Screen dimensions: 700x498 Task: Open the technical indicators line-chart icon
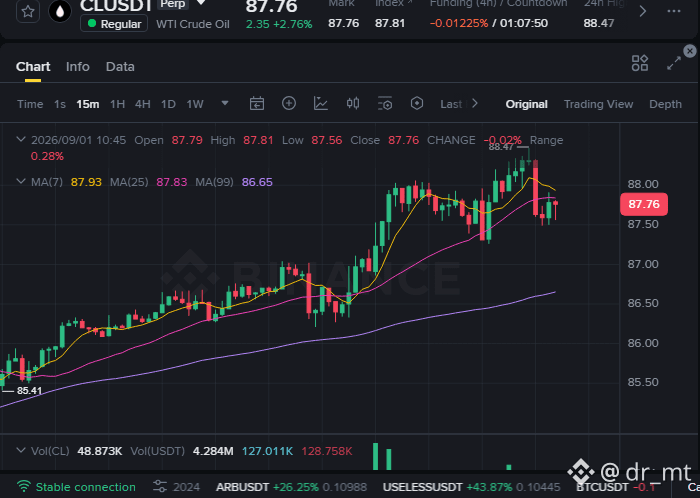click(321, 104)
